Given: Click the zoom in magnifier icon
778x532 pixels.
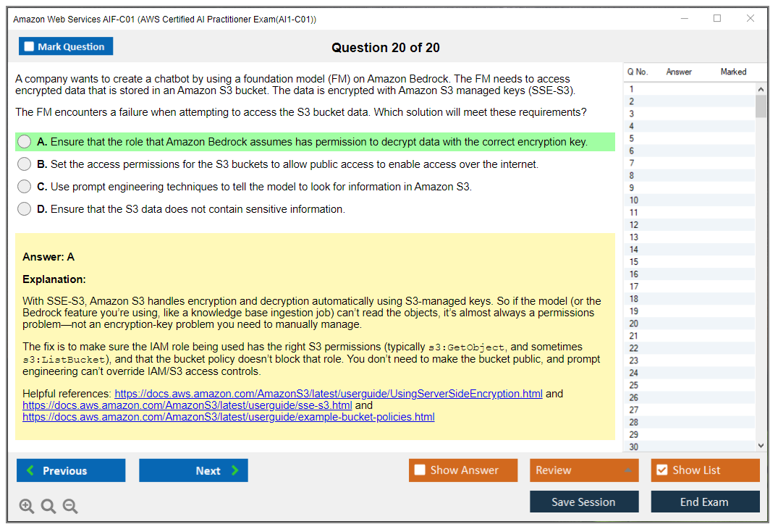Looking at the screenshot, I should pos(26,506).
